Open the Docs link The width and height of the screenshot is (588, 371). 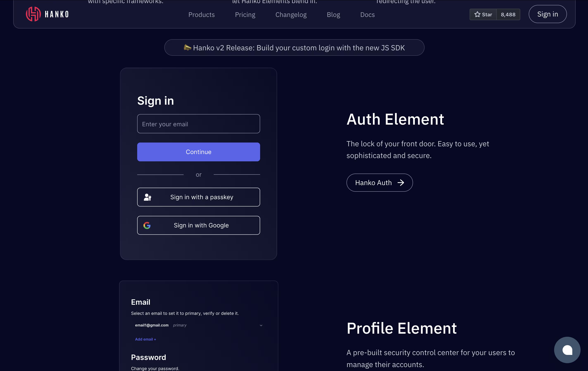pyautogui.click(x=367, y=15)
